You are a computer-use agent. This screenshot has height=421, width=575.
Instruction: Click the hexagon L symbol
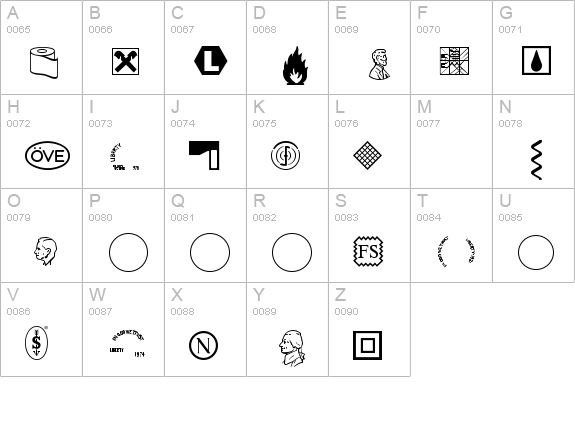click(x=210, y=61)
